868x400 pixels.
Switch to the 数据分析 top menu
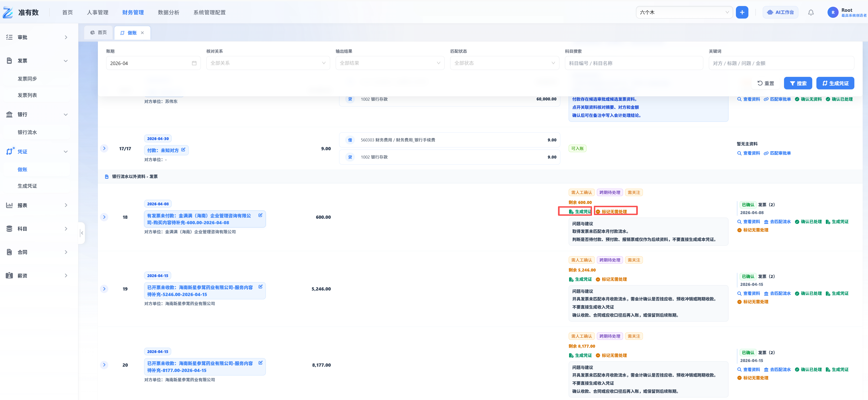pyautogui.click(x=168, y=12)
